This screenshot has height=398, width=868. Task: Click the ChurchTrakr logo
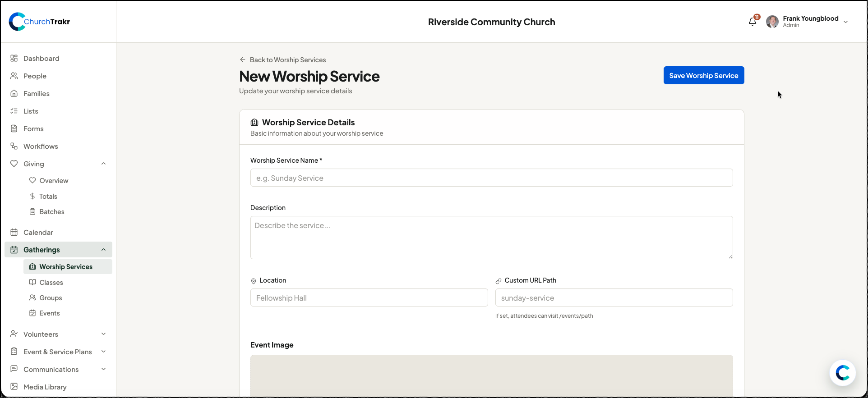(x=40, y=22)
